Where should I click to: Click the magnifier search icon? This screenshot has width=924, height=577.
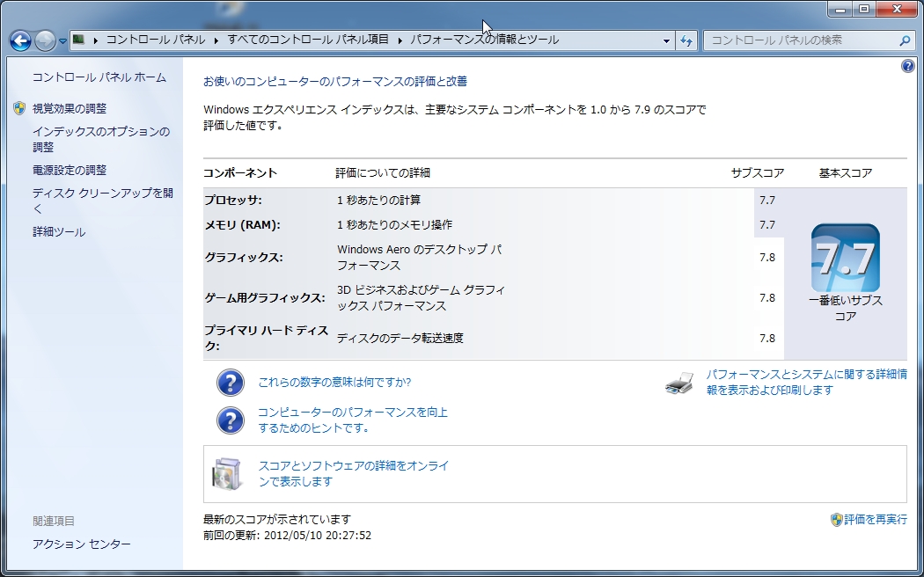906,40
